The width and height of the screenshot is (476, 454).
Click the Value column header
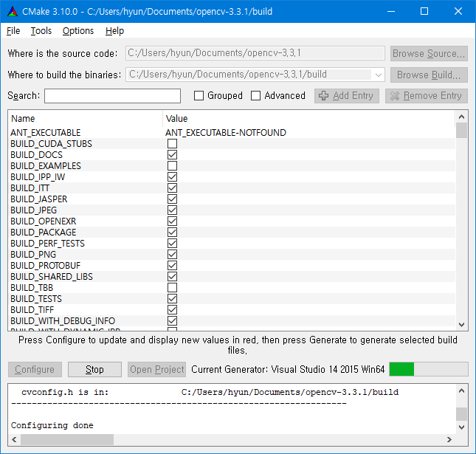point(176,118)
